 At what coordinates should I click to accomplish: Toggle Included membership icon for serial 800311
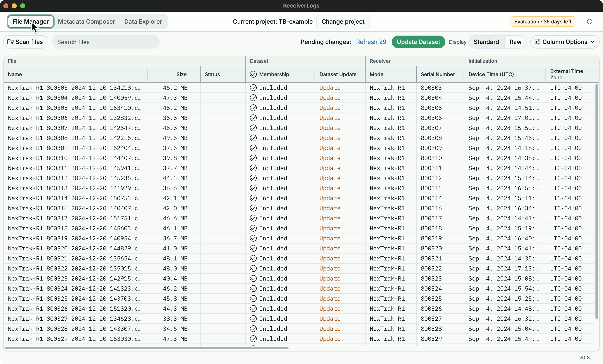253,168
